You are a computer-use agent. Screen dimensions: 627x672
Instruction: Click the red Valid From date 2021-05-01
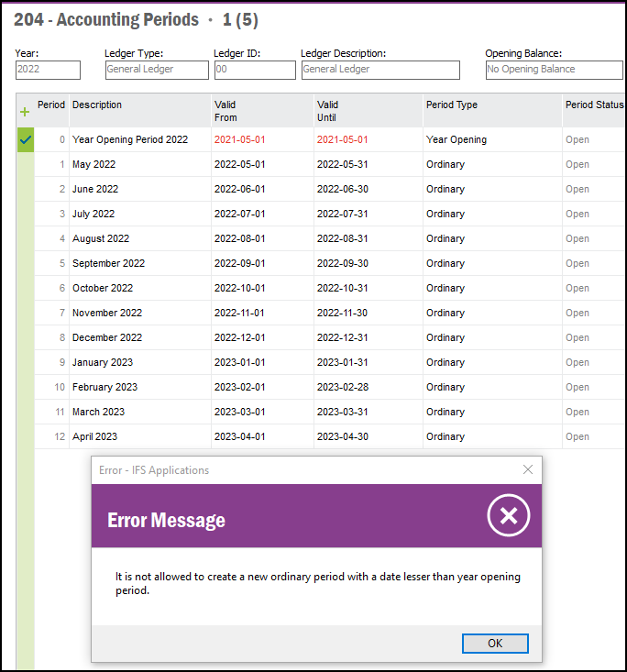239,139
